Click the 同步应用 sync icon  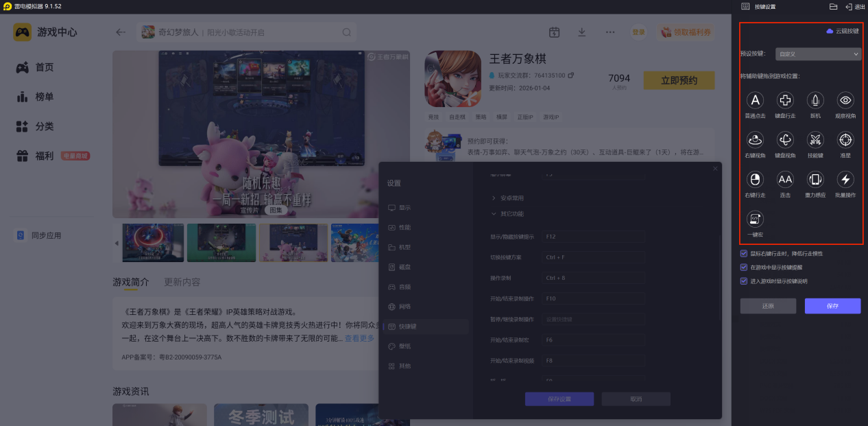tap(21, 235)
